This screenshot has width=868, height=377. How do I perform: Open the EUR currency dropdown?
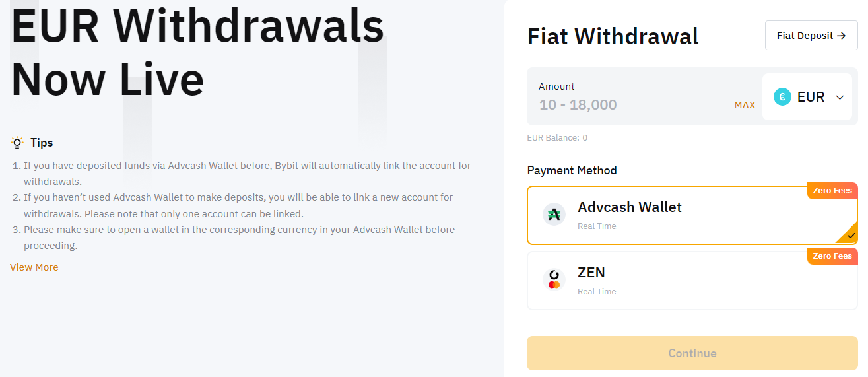point(807,97)
